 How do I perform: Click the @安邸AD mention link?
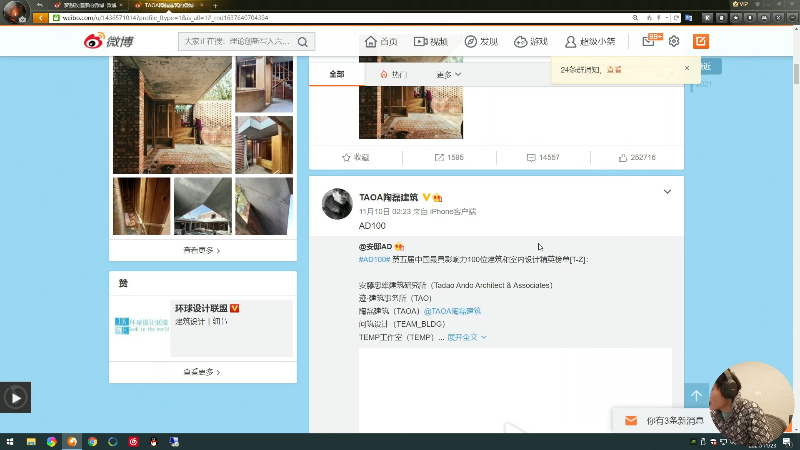pyautogui.click(x=376, y=246)
